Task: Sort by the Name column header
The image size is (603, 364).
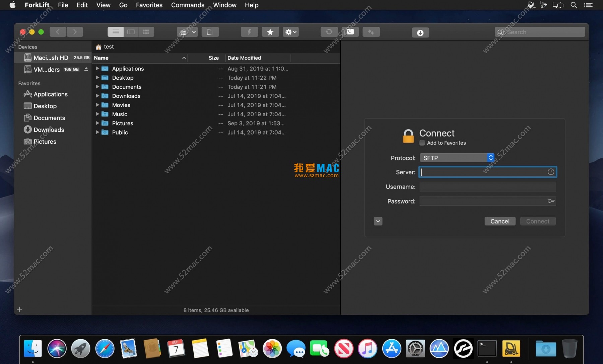Action: pos(140,58)
